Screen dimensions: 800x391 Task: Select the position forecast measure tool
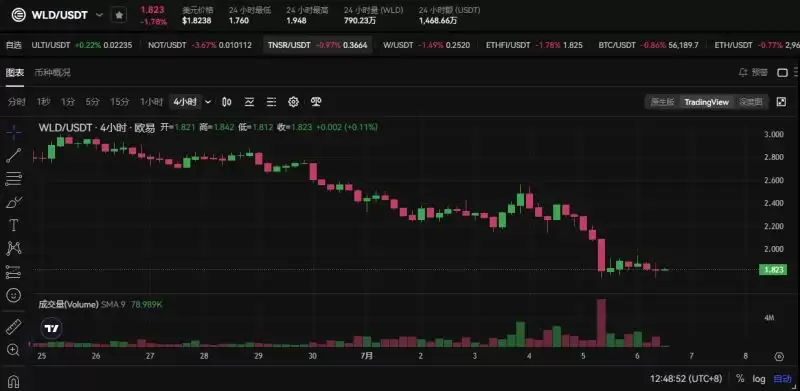tap(14, 272)
